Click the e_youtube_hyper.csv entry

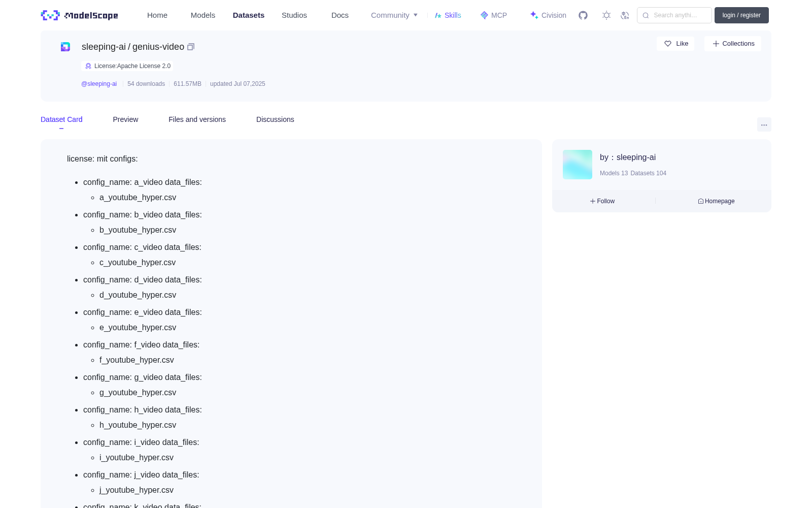(138, 328)
